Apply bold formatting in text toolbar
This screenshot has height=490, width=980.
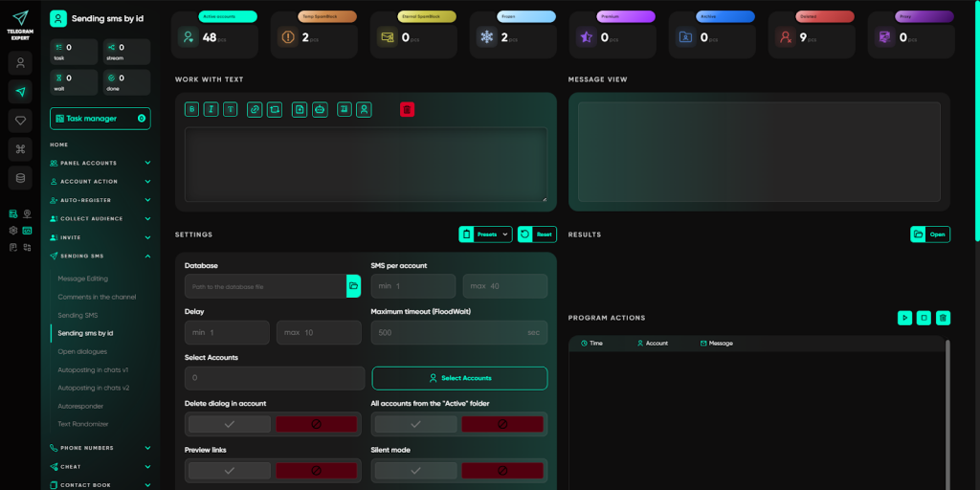[191, 109]
